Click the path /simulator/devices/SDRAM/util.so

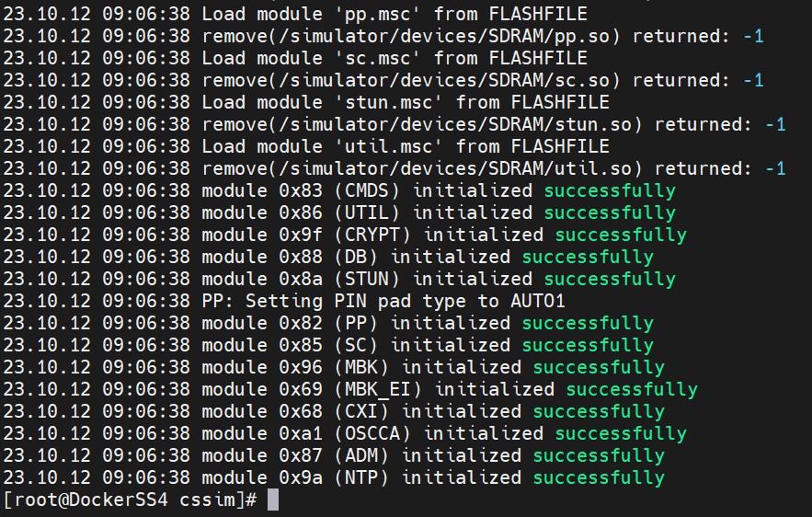[x=421, y=169]
